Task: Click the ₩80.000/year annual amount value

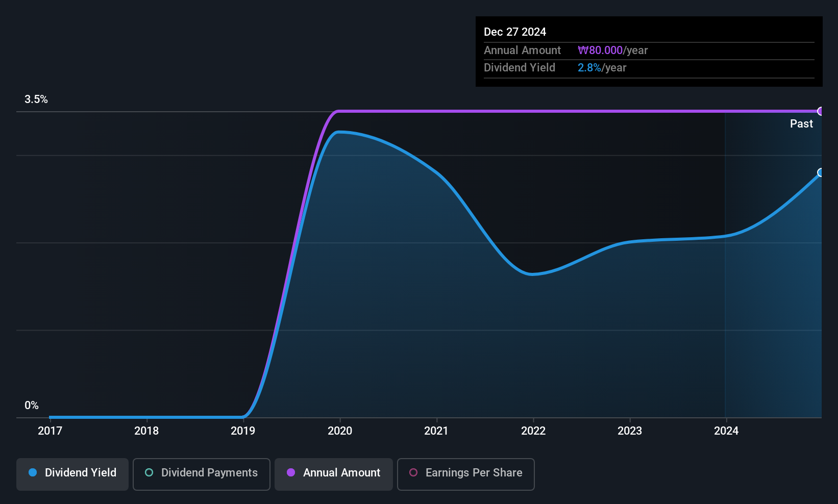Action: (612, 51)
